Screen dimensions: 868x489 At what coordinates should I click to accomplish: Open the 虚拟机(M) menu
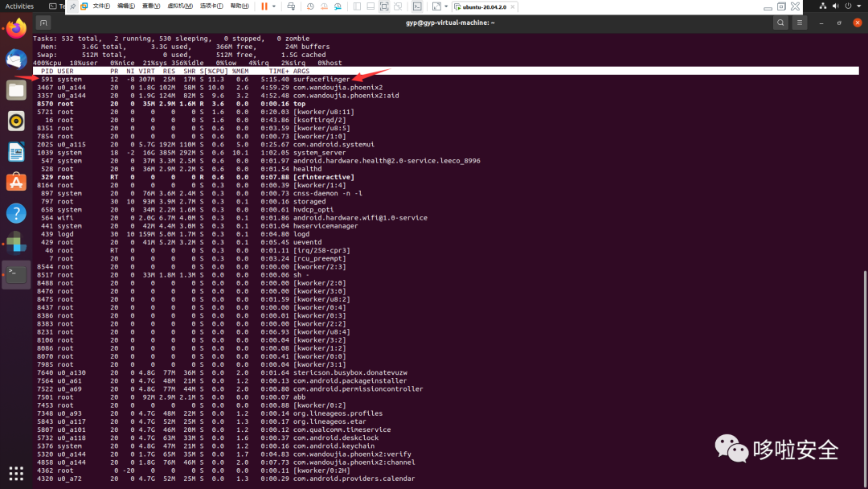click(x=180, y=6)
